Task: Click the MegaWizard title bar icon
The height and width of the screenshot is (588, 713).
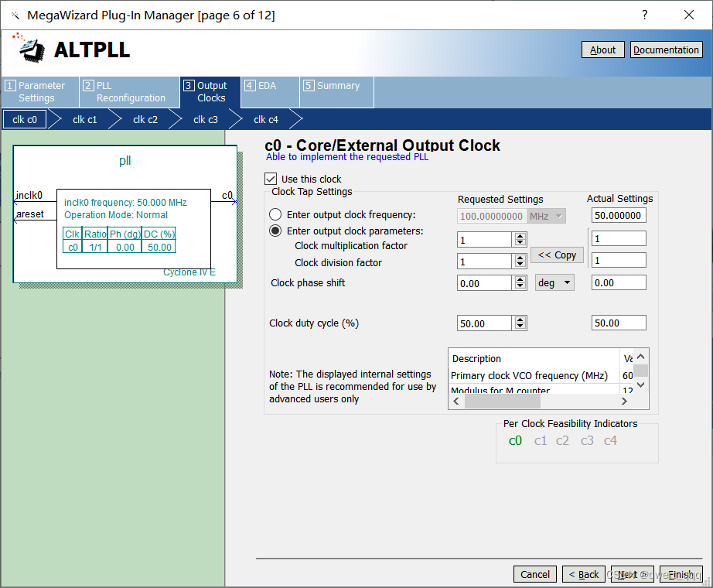Action: point(15,15)
